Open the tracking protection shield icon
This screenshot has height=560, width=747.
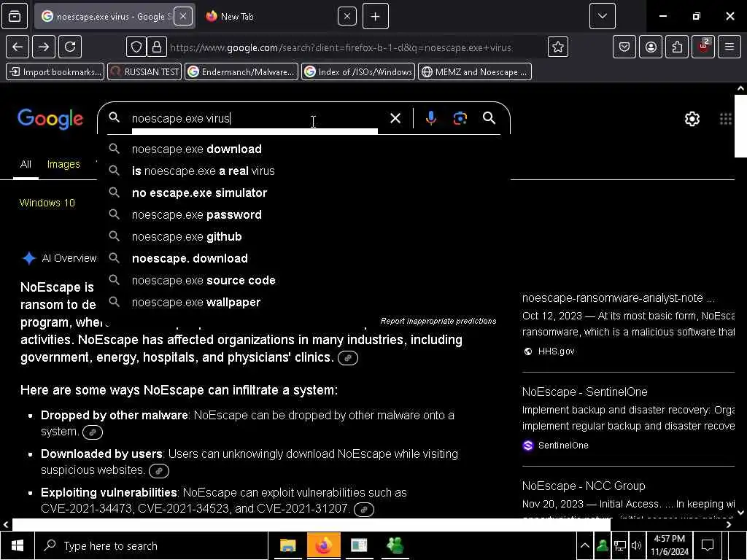tap(136, 47)
